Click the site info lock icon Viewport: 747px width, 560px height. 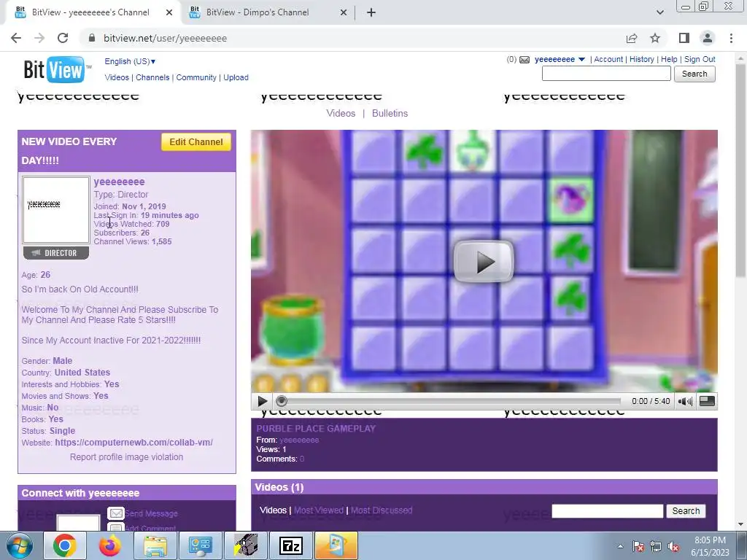(x=92, y=38)
